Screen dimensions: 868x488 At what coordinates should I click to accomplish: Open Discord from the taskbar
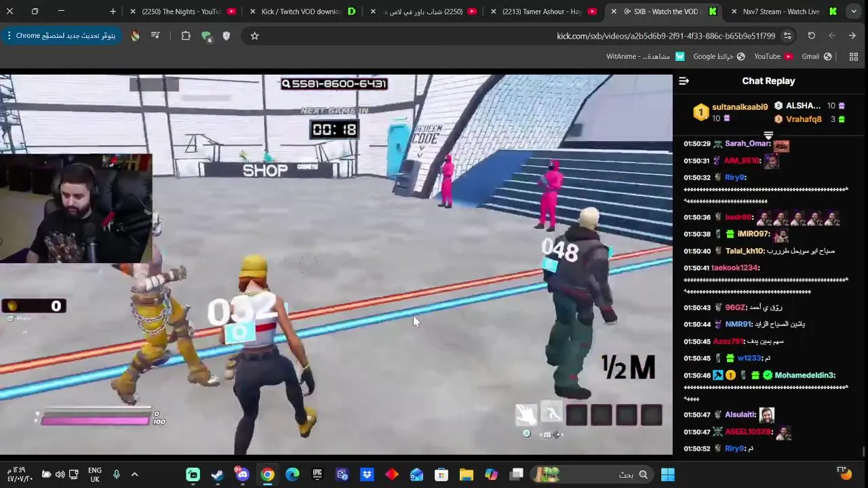pos(242,474)
